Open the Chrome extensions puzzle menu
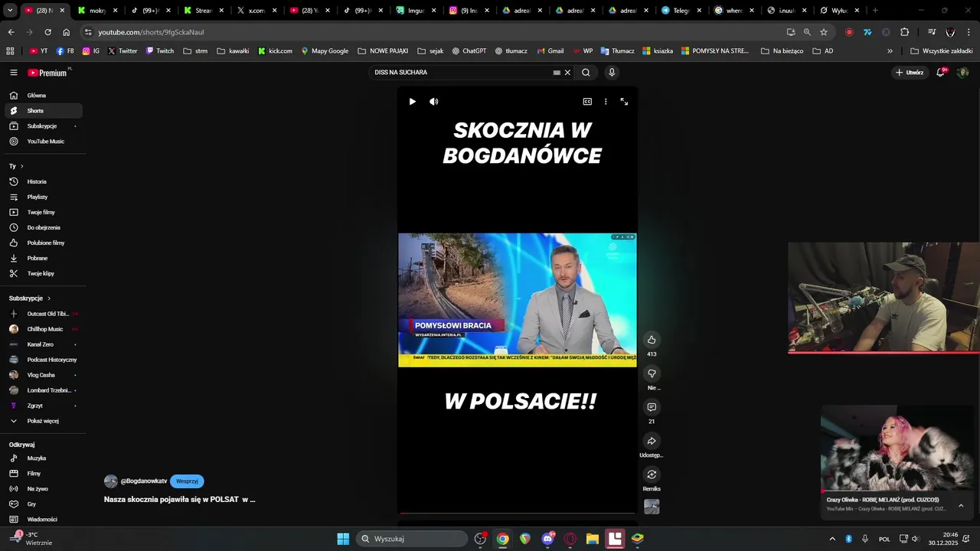Image resolution: width=980 pixels, height=551 pixels. tap(905, 32)
